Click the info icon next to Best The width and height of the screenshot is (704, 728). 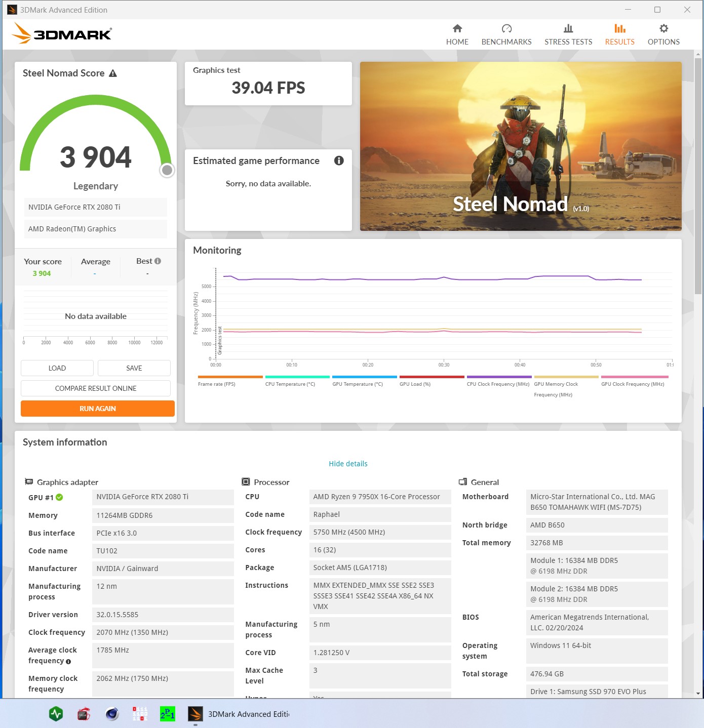click(158, 261)
